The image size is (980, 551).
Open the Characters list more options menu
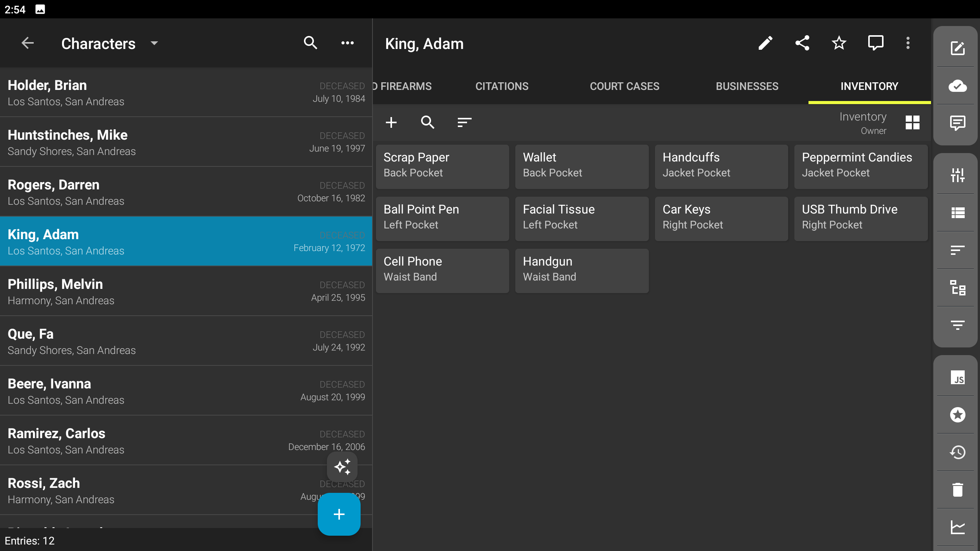click(347, 43)
